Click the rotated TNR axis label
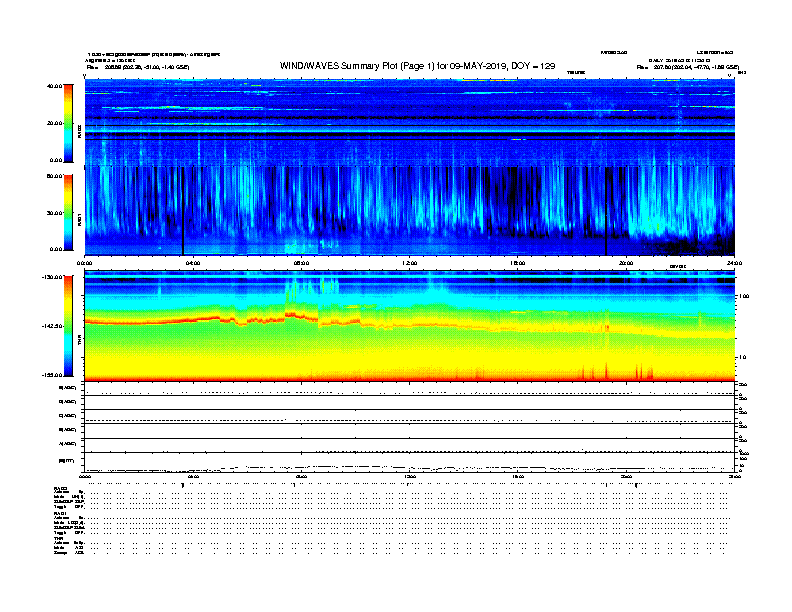This screenshot has height=612, width=792. 79,341
